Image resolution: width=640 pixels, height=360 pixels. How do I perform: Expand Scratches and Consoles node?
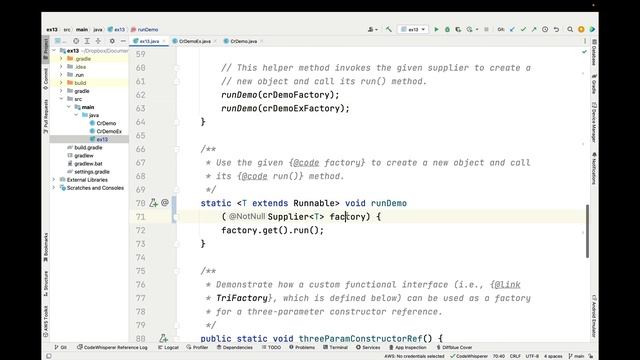[53, 188]
